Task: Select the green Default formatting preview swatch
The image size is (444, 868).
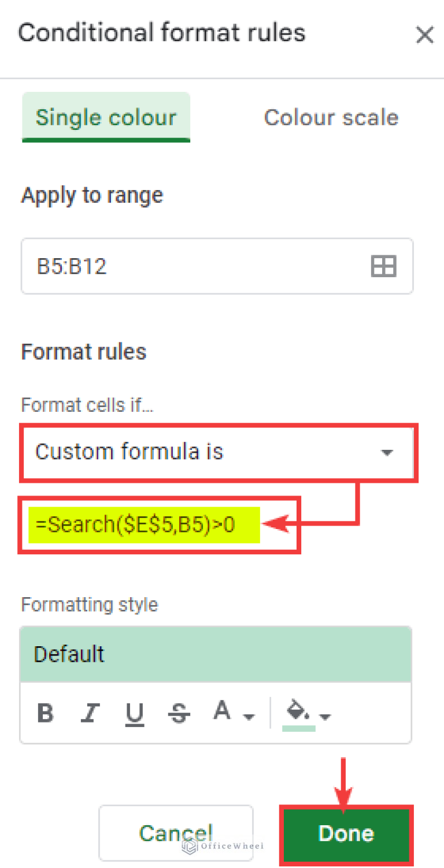Action: pos(216,653)
